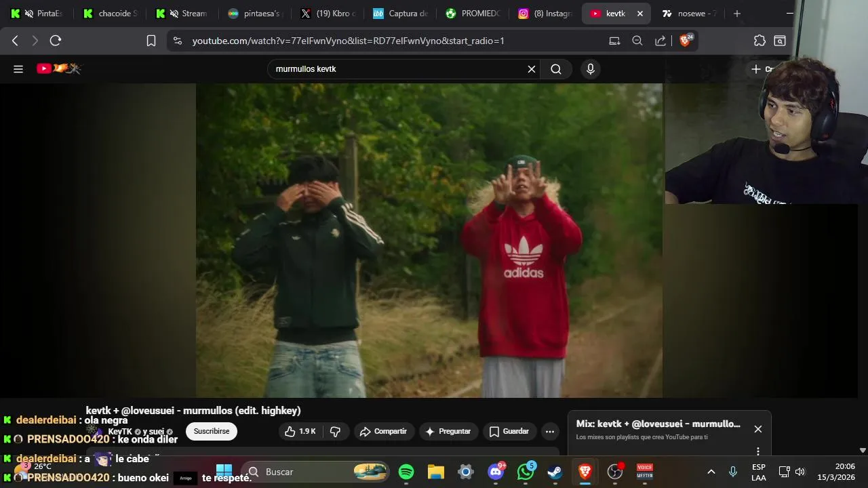Open the ESP LAA language switcher
Screen dimensions: 868x488
click(x=759, y=472)
